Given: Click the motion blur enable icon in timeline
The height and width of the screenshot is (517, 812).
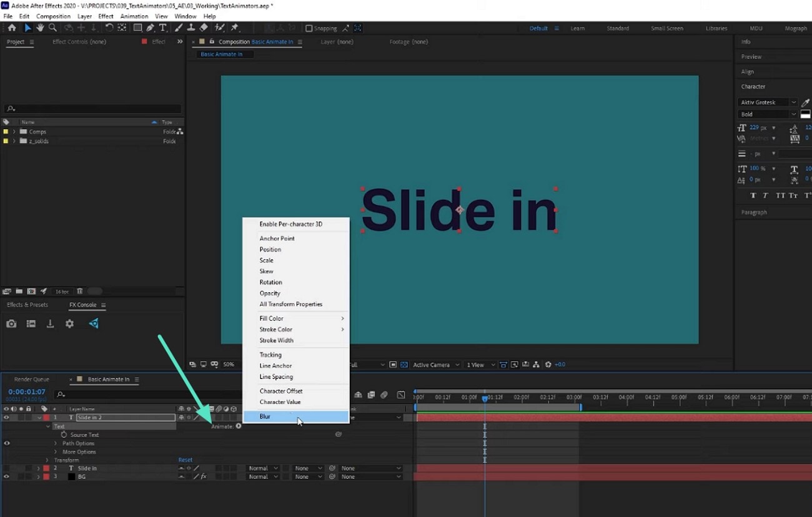Looking at the screenshot, I should pos(384,395).
